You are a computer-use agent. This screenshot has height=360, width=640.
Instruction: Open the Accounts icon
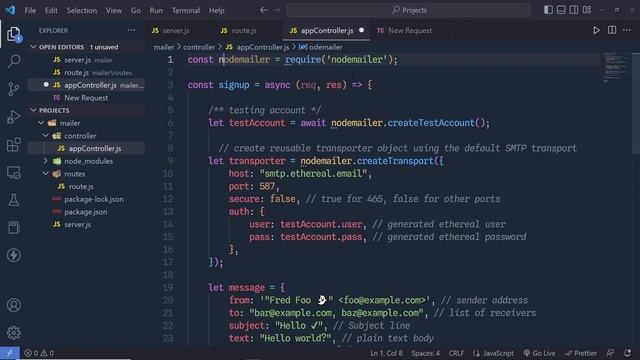pos(13,305)
